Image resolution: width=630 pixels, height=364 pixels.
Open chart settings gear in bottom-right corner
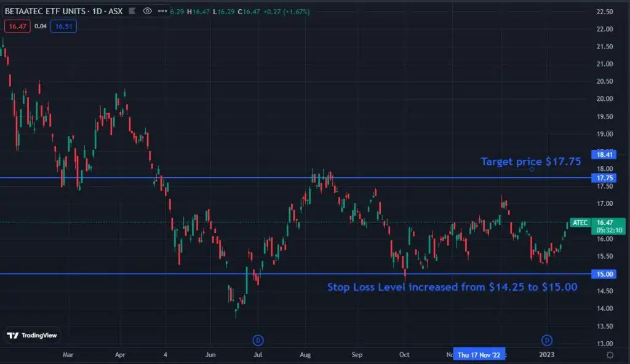[609, 355]
